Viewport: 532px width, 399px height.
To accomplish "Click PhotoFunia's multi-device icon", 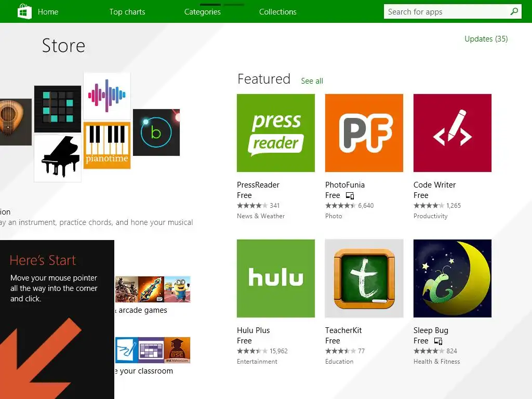I will click(350, 196).
